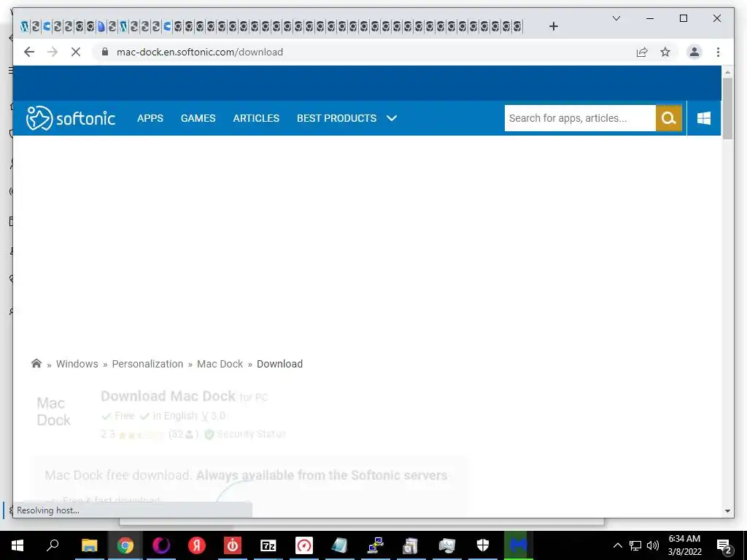The width and height of the screenshot is (747, 560).
Task: Launch the Opera browser taskbar icon
Action: click(x=161, y=545)
